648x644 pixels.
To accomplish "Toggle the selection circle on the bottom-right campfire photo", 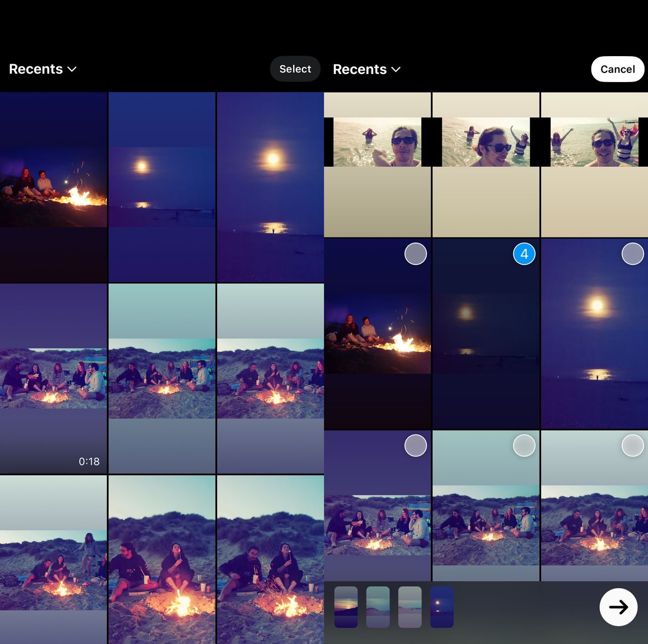I will [x=632, y=445].
